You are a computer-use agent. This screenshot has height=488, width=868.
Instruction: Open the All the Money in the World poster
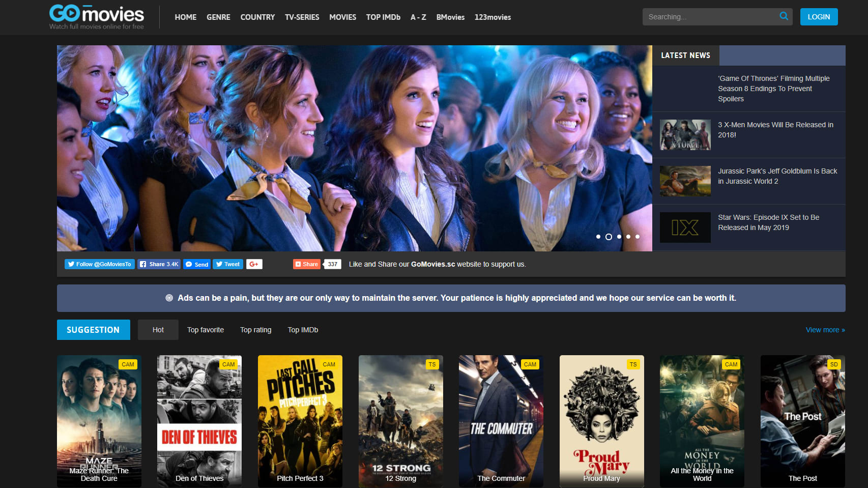[702, 421]
